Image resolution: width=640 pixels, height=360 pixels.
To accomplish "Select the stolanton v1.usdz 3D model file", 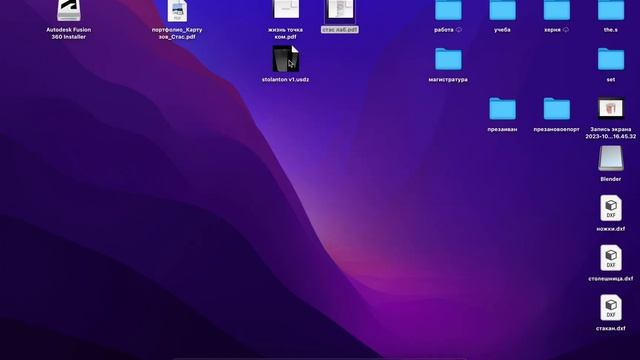I will [x=286, y=59].
